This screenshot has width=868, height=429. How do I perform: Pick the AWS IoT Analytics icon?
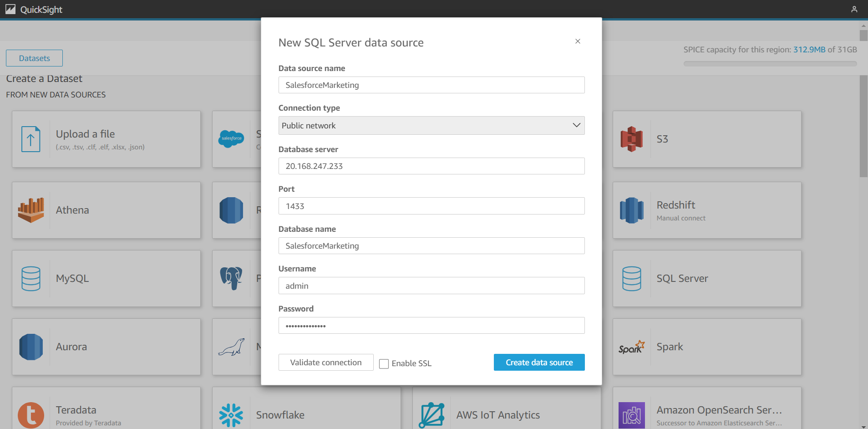(431, 415)
